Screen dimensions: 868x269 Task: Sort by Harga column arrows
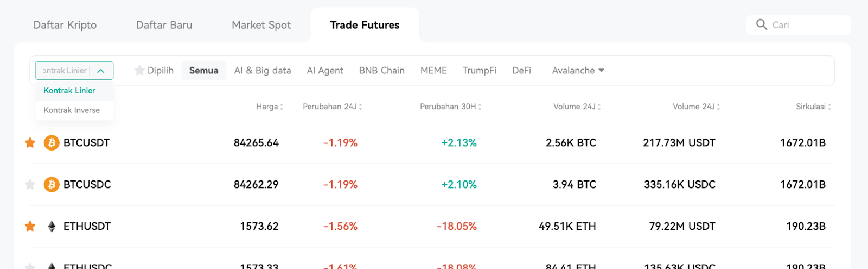(x=281, y=107)
